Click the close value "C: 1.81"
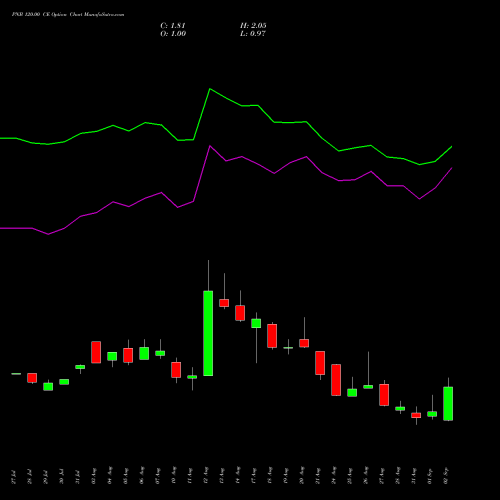 pos(173,26)
